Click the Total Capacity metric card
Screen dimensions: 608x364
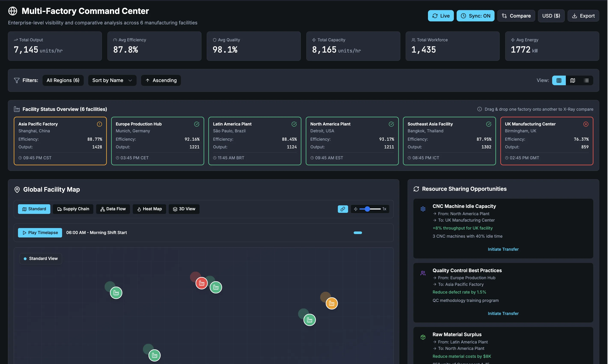pyautogui.click(x=353, y=46)
